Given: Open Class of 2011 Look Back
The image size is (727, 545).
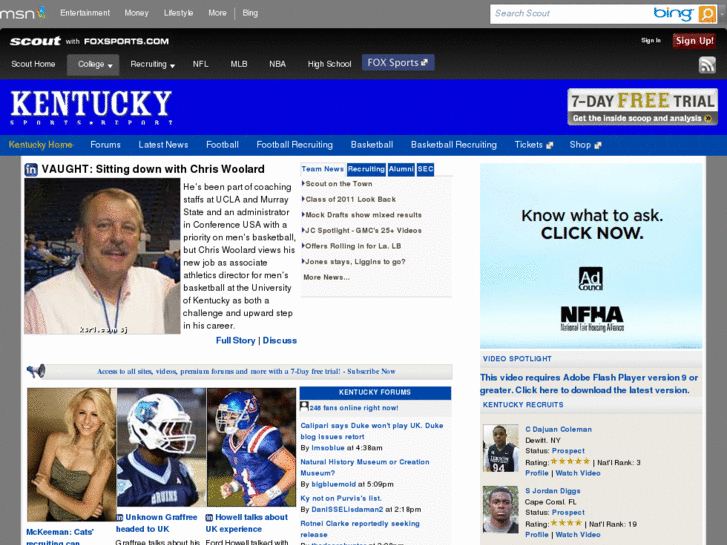Looking at the screenshot, I should [x=351, y=199].
